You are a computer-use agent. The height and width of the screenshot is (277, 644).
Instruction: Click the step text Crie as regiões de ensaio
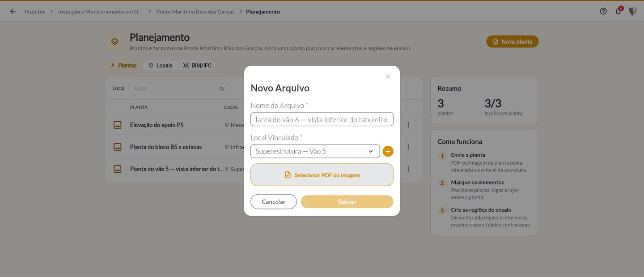tap(481, 209)
